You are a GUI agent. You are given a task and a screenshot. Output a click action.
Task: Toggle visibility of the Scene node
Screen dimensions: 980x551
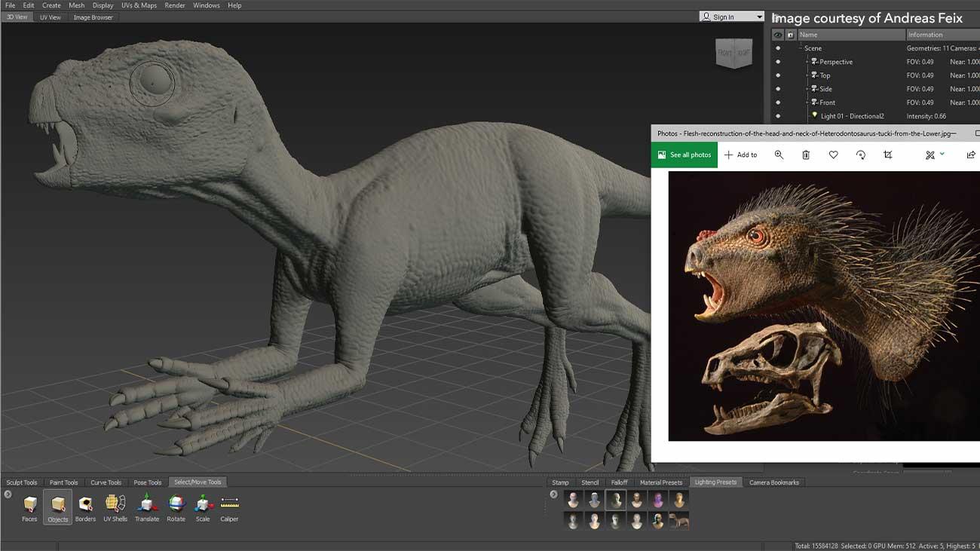coord(778,48)
